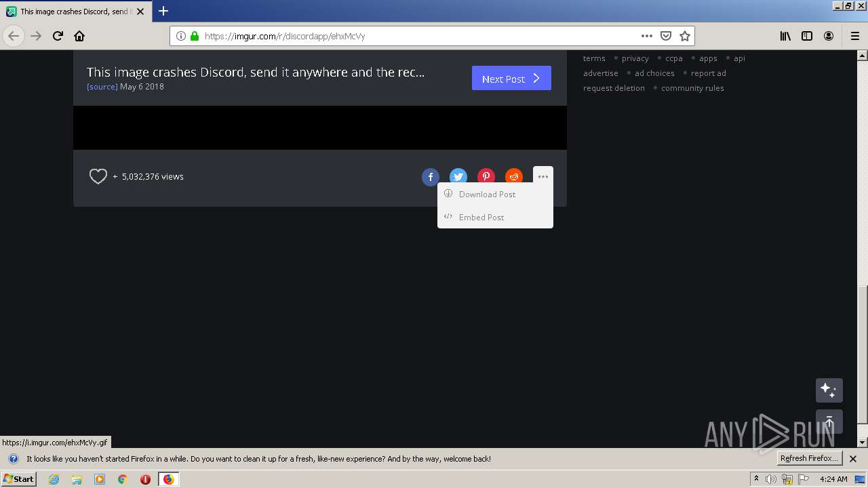
Task: Choose Download Post from the menu
Action: [495, 195]
